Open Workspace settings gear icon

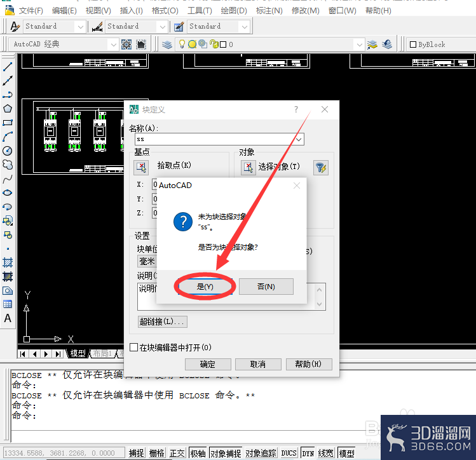pyautogui.click(x=126, y=44)
